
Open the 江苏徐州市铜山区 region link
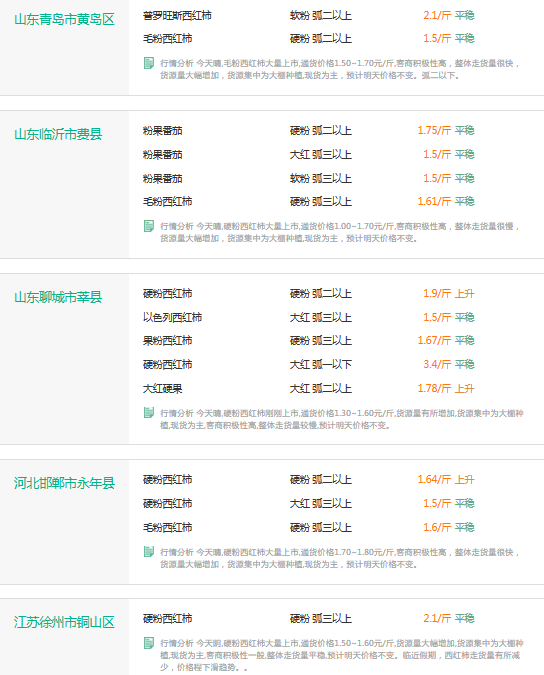point(65,622)
